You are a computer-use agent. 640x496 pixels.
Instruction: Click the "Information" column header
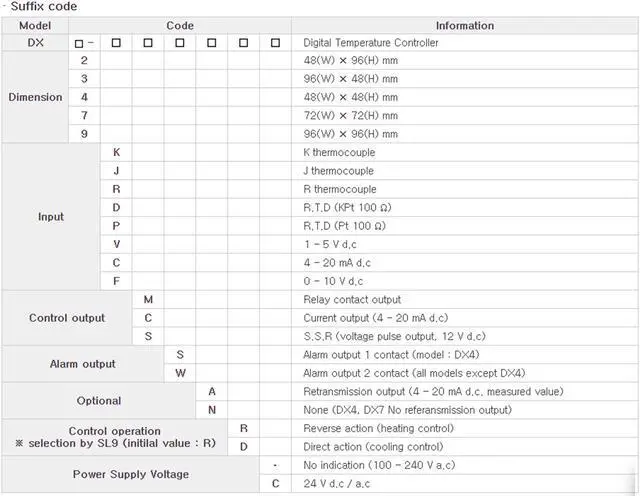point(464,25)
